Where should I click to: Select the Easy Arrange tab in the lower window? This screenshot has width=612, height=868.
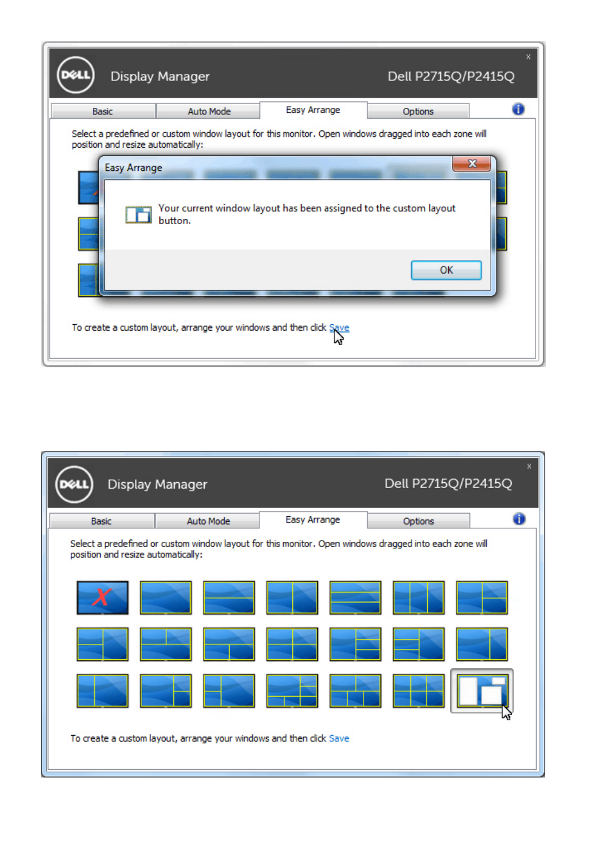(313, 519)
